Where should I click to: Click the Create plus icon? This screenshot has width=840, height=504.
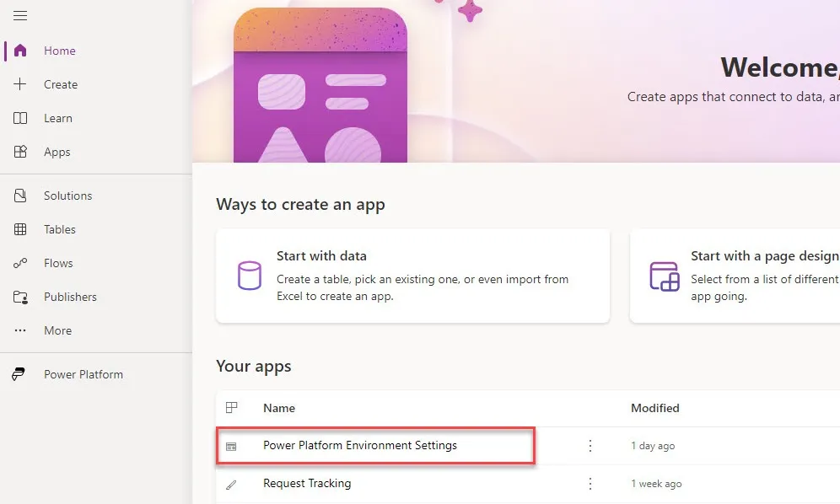[x=20, y=84]
